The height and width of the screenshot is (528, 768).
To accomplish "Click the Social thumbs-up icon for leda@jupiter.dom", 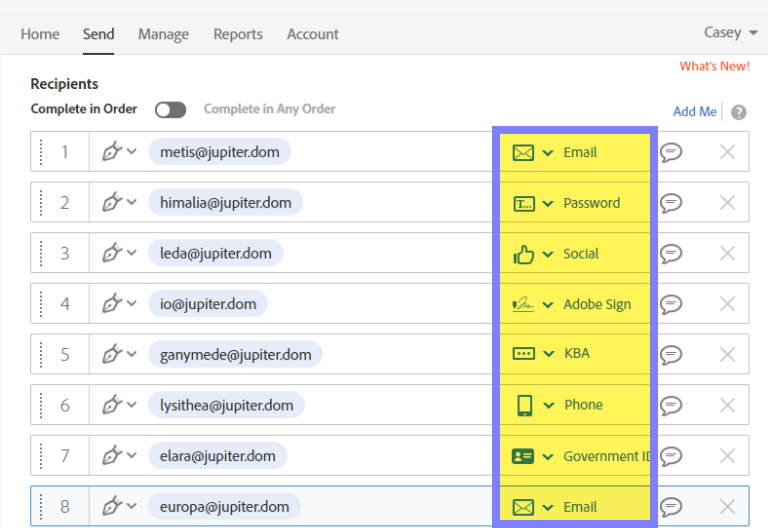I will (524, 254).
